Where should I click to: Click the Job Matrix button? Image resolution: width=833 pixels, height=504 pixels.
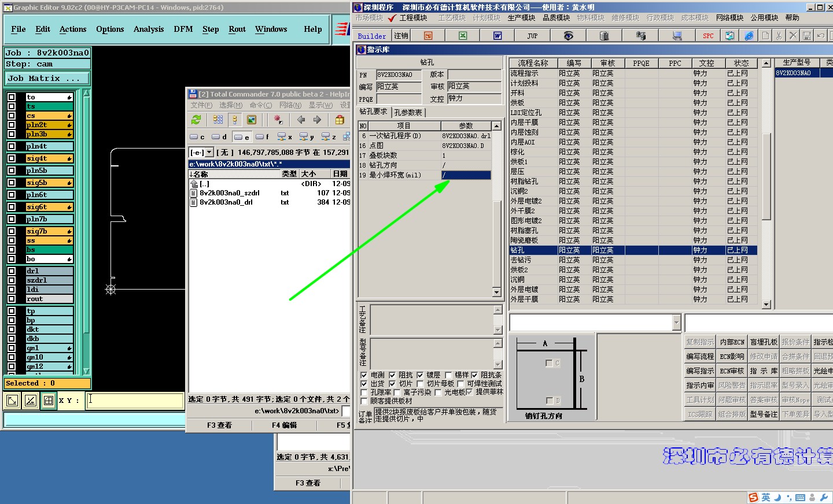47,78
